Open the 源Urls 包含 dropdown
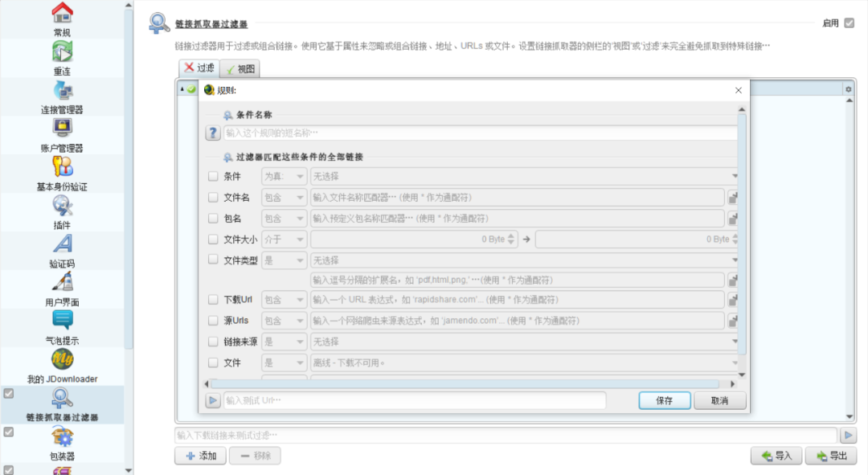Image resolution: width=868 pixels, height=475 pixels. pyautogui.click(x=284, y=321)
